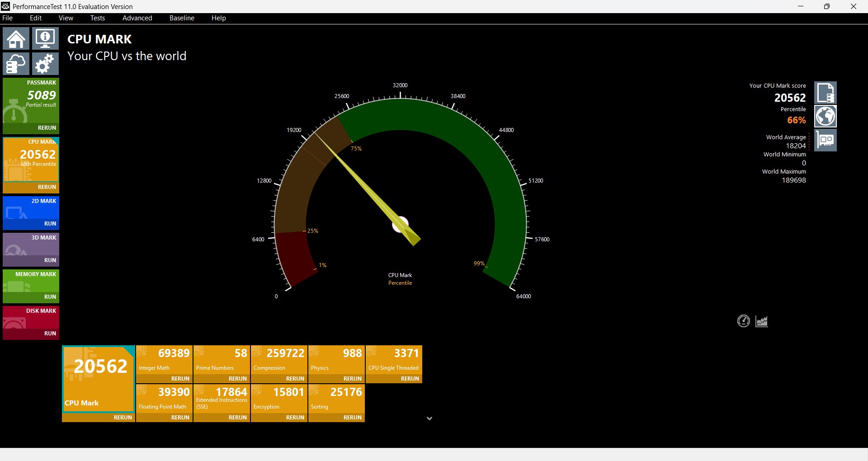Rerun the Integer Math test

click(180, 379)
